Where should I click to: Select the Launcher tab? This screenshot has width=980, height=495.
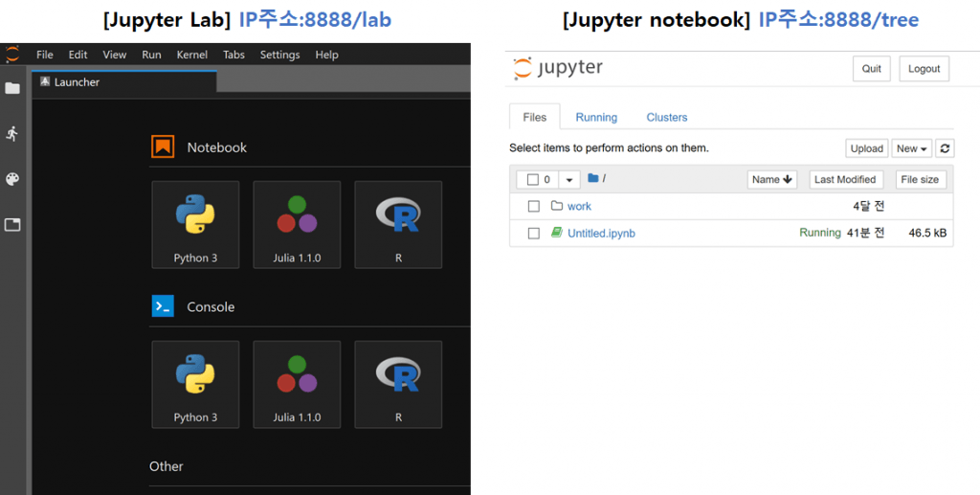coord(123,82)
